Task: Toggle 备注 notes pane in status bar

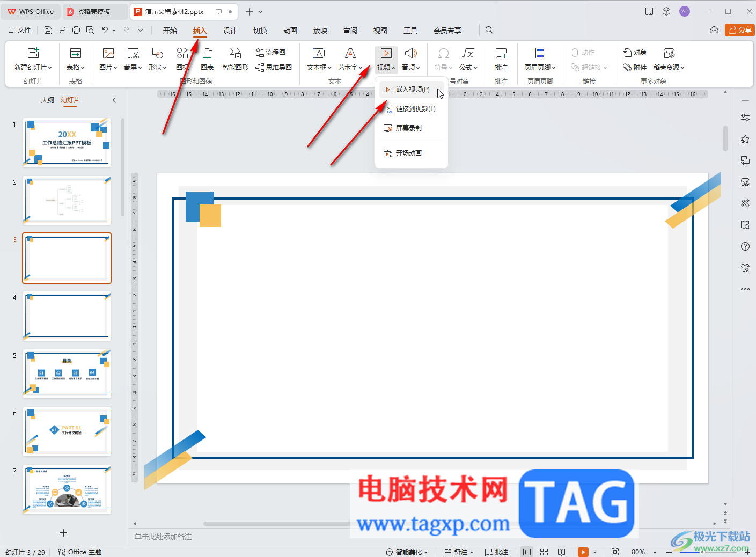Action: 459,552
